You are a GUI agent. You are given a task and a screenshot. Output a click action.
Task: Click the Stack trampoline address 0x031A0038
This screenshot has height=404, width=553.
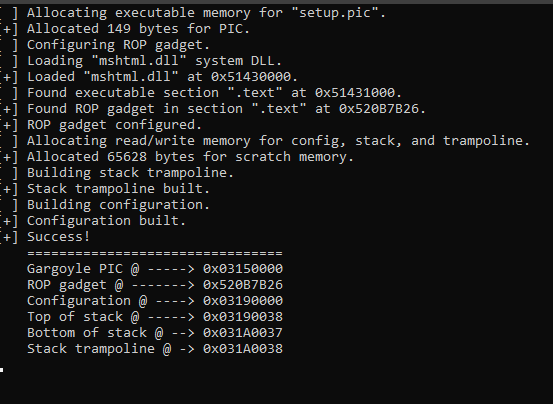point(243,349)
